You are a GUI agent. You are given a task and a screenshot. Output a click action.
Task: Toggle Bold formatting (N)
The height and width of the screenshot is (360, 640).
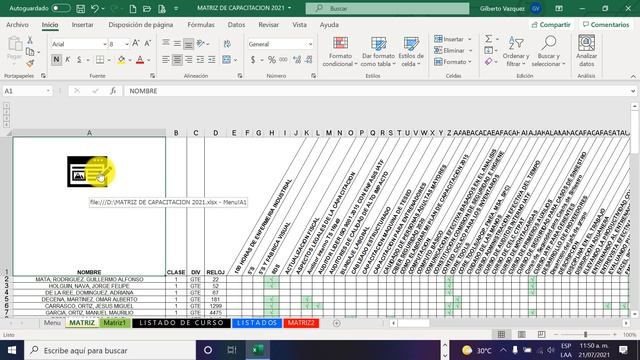click(56, 60)
